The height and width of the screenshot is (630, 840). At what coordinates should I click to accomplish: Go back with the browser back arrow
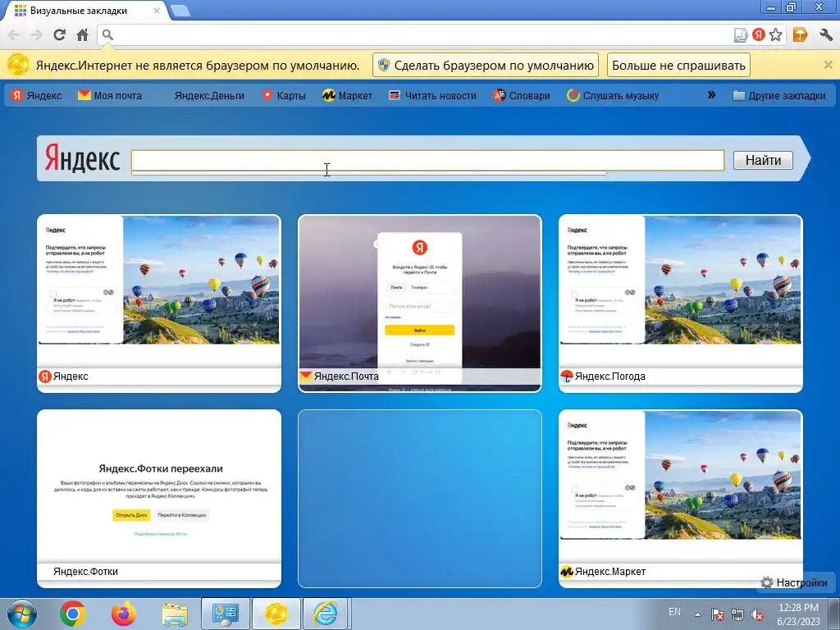13,34
